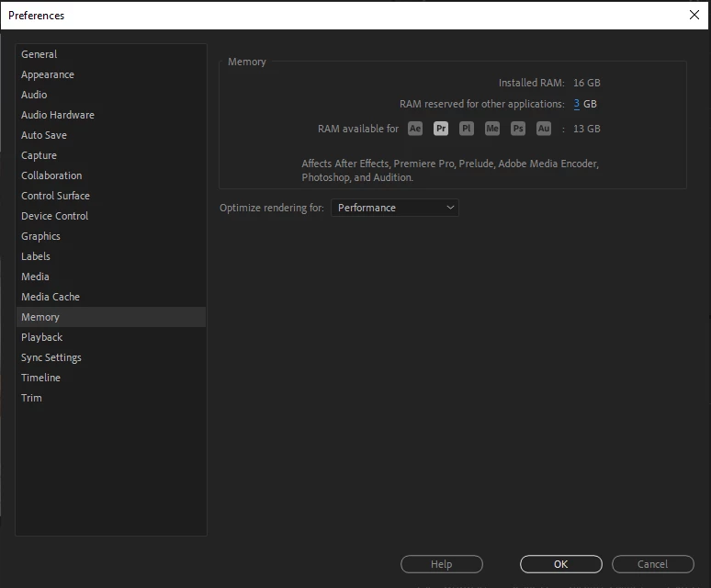
Task: Click the Help button
Action: (x=442, y=564)
